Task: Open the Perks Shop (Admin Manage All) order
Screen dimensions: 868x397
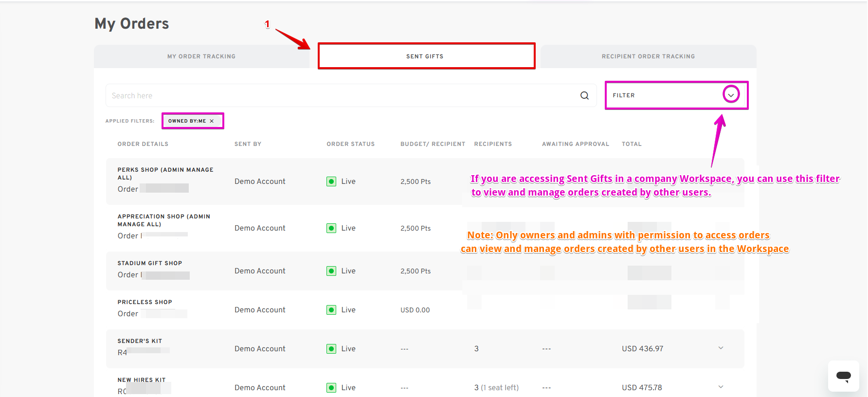Action: (165, 173)
